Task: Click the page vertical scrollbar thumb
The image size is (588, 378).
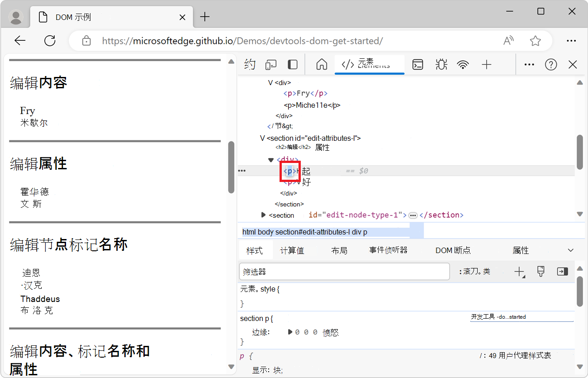Action: pos(231,167)
